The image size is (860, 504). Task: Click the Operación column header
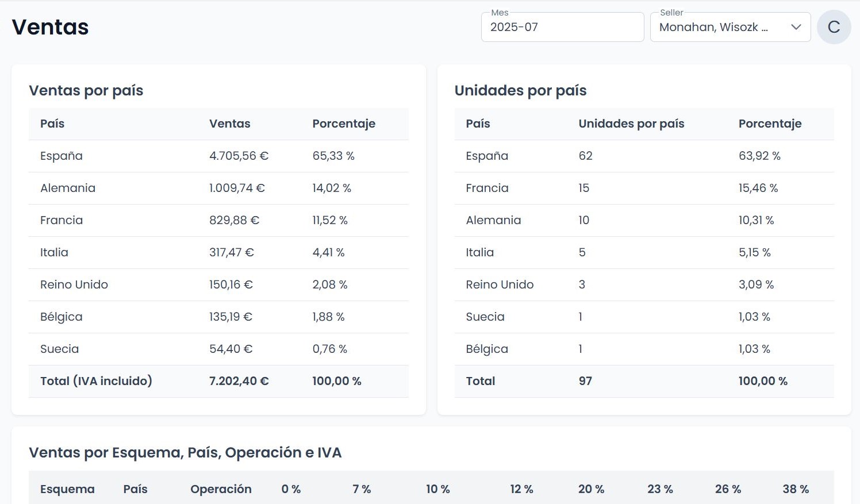click(221, 489)
